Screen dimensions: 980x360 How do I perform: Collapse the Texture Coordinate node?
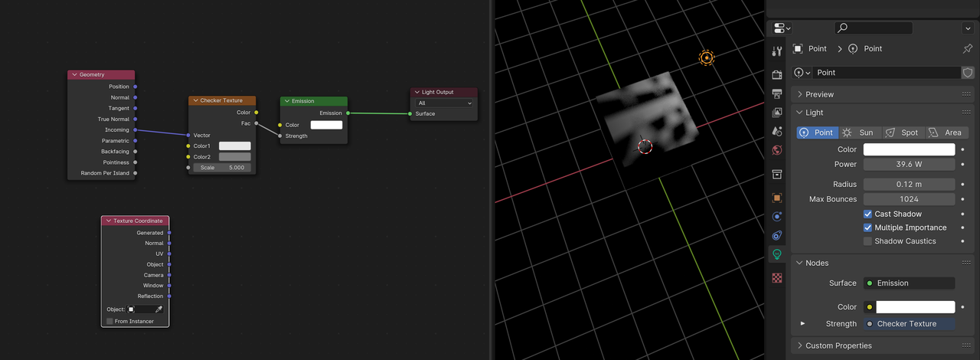[x=108, y=221]
